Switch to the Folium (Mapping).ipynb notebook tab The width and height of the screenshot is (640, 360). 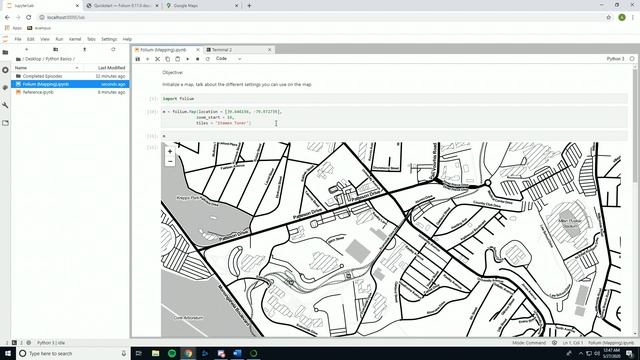163,50
